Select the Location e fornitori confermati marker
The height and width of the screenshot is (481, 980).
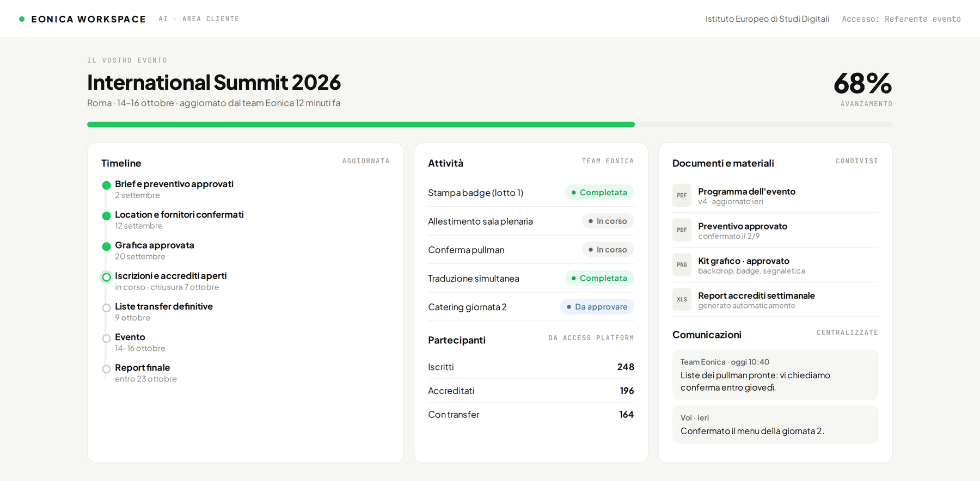coord(107,216)
